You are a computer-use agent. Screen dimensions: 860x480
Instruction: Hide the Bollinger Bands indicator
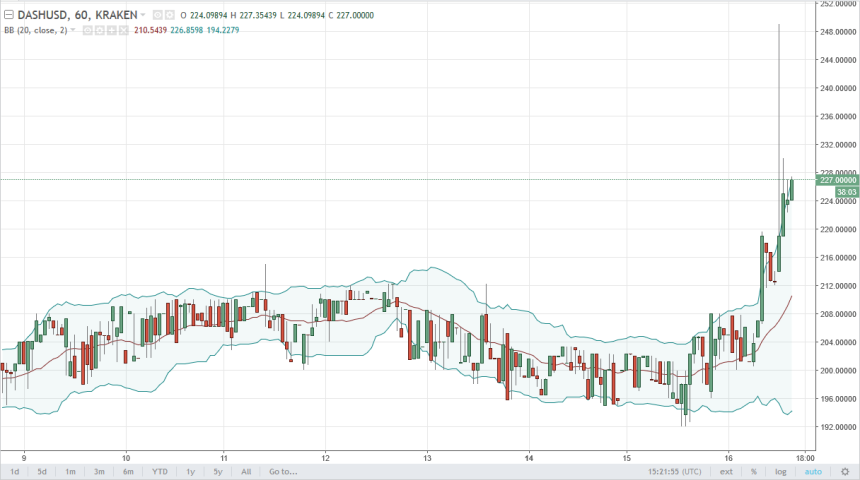[x=87, y=31]
